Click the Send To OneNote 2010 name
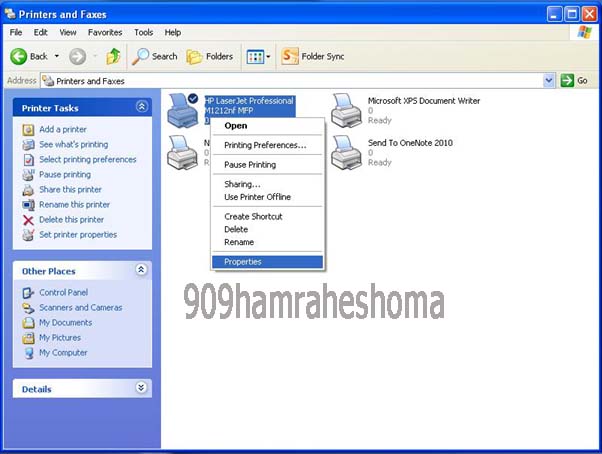602x454 pixels. point(410,143)
